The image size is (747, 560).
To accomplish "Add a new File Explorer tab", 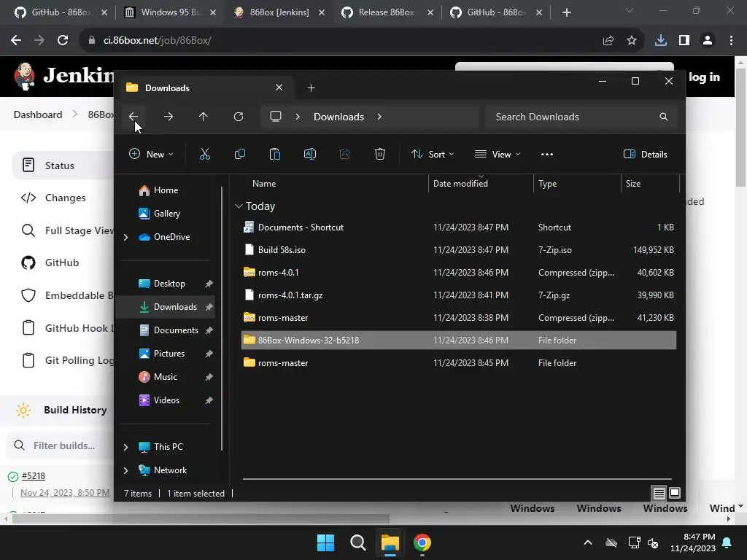I will coord(311,87).
